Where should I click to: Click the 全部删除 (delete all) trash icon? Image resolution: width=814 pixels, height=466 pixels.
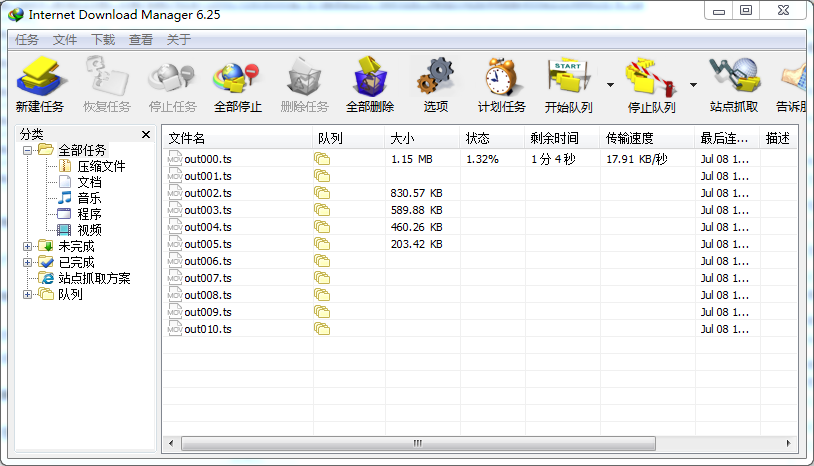click(370, 76)
